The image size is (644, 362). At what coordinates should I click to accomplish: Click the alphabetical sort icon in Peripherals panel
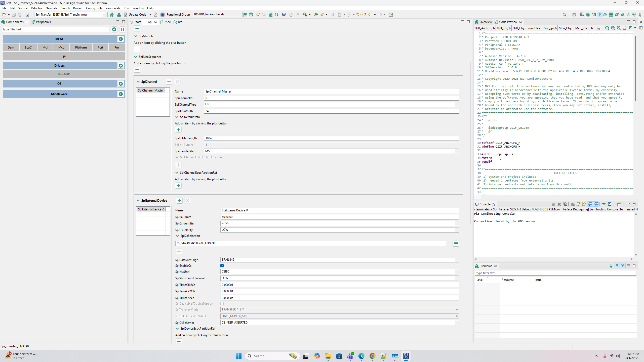[123, 29]
